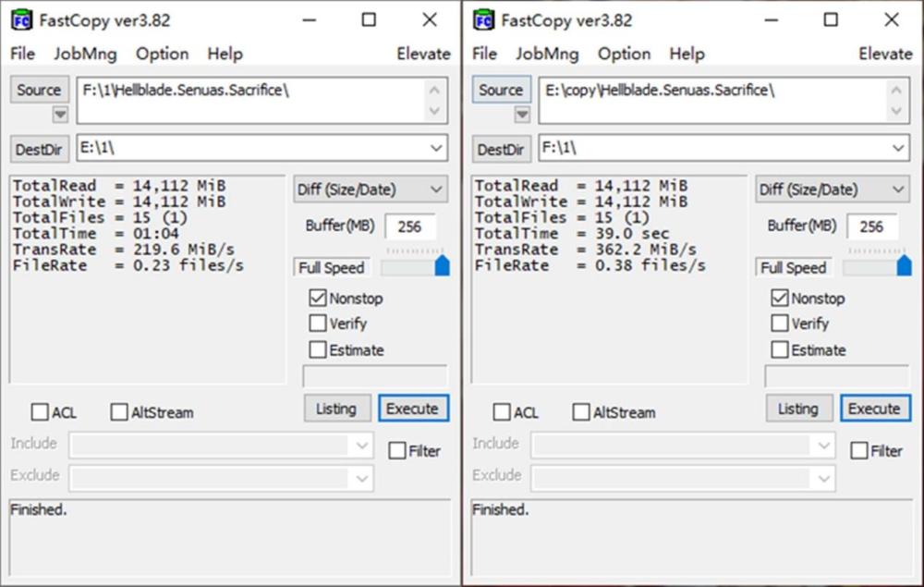Click Finished. status text in right window
This screenshot has width=924, height=587.
tap(500, 509)
